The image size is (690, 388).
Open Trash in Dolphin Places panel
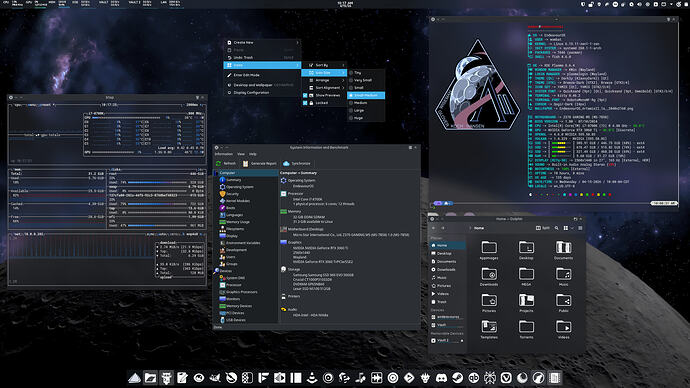[x=448, y=302]
